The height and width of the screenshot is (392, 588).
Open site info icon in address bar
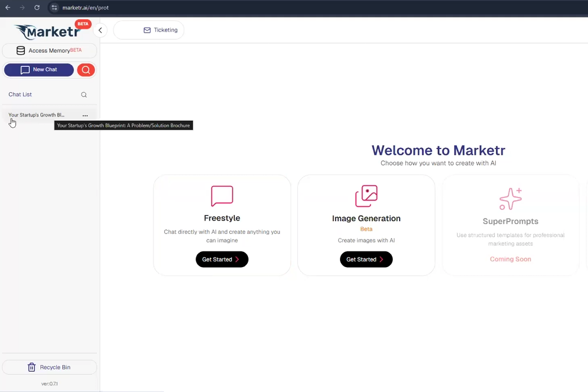click(55, 7)
